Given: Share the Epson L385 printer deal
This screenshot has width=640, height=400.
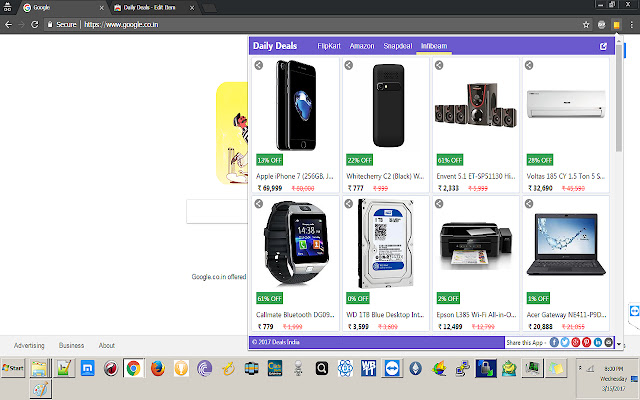Looking at the screenshot, I should [x=439, y=203].
